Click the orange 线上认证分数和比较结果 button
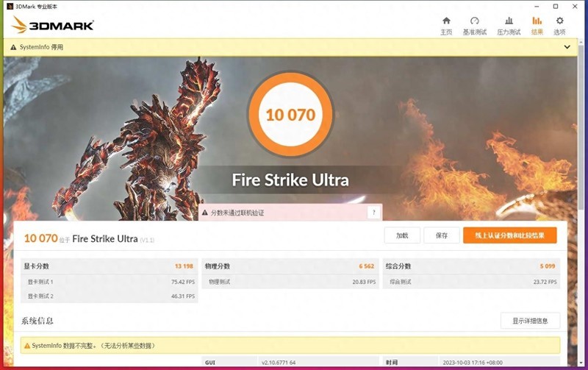 [x=509, y=235]
